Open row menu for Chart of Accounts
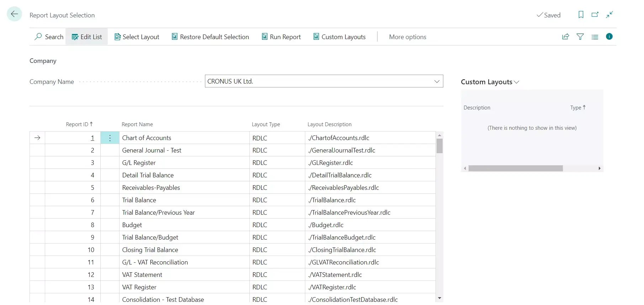Screen dimensions: 644x305 pyautogui.click(x=110, y=138)
